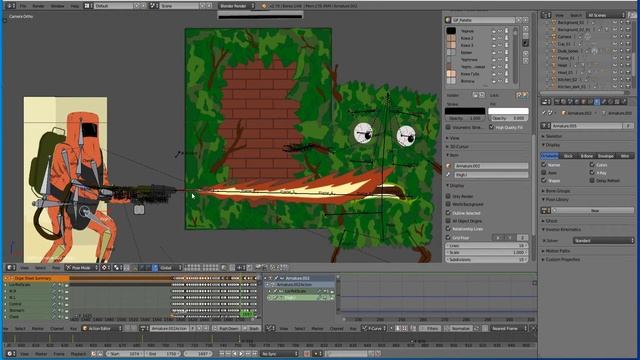Open 3D viewport View menu
Image resolution: width=640 pixels, height=360 pixels.
[24, 268]
